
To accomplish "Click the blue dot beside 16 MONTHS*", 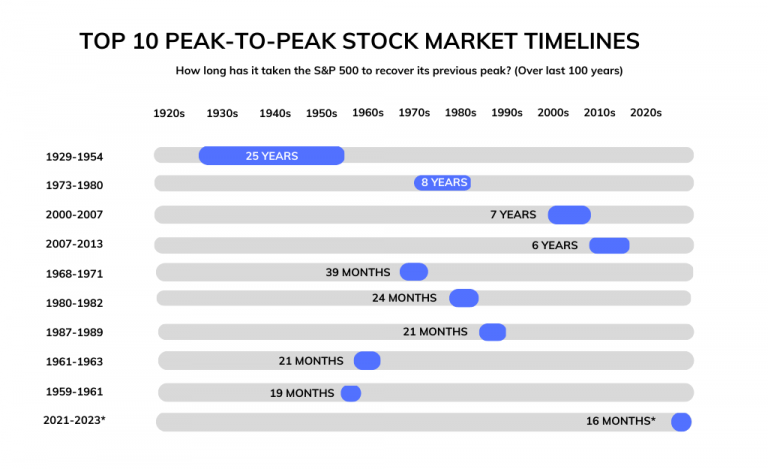I will pyautogui.click(x=681, y=422).
